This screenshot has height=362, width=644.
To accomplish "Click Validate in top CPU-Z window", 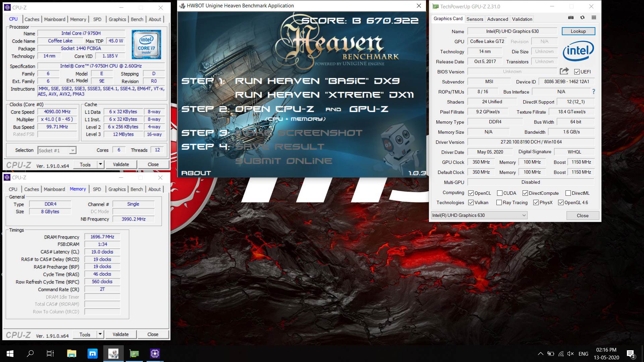I will coord(121,164).
